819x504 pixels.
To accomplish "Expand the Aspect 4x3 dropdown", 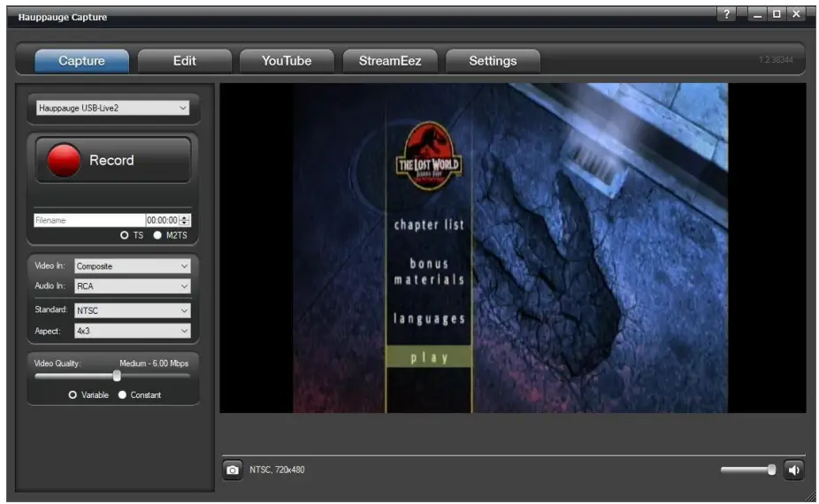I will (x=133, y=331).
